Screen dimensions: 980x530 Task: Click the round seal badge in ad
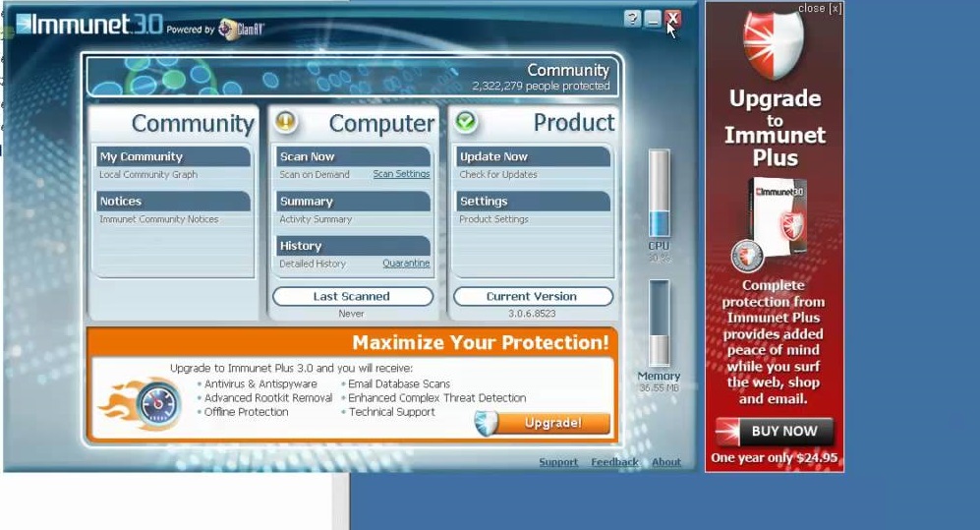click(x=747, y=256)
